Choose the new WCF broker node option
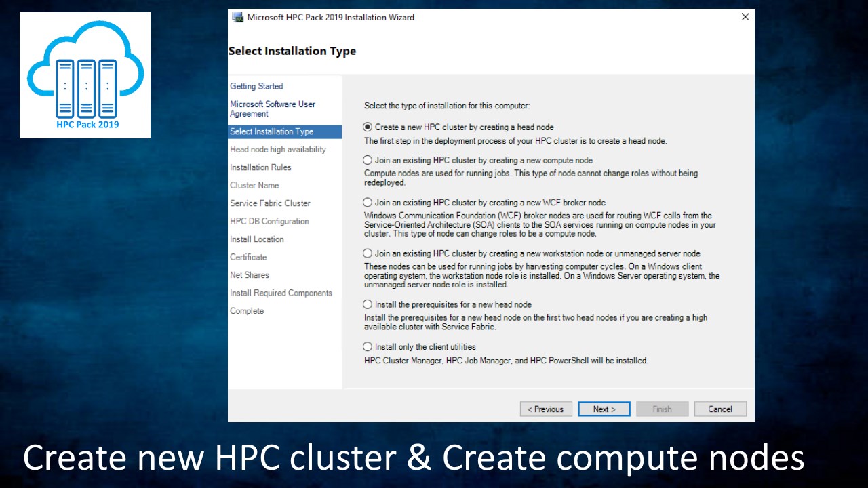This screenshot has width=868, height=488. pyautogui.click(x=484, y=203)
